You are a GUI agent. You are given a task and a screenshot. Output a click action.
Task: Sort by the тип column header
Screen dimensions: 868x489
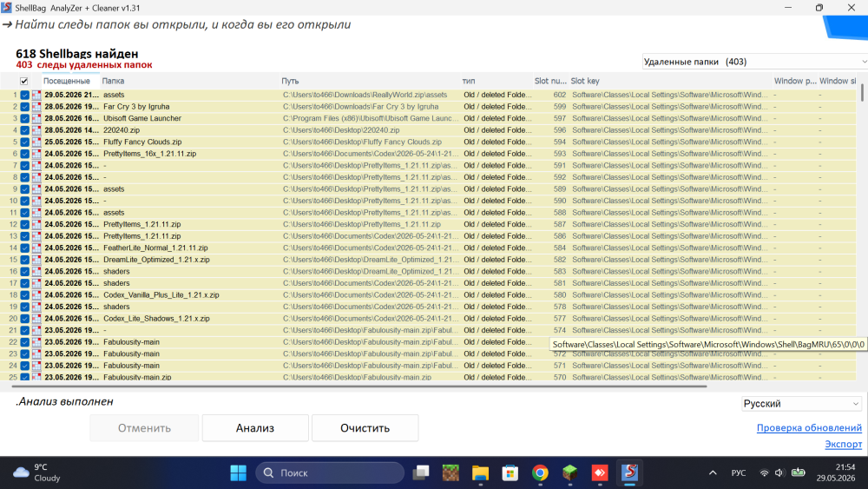point(496,81)
